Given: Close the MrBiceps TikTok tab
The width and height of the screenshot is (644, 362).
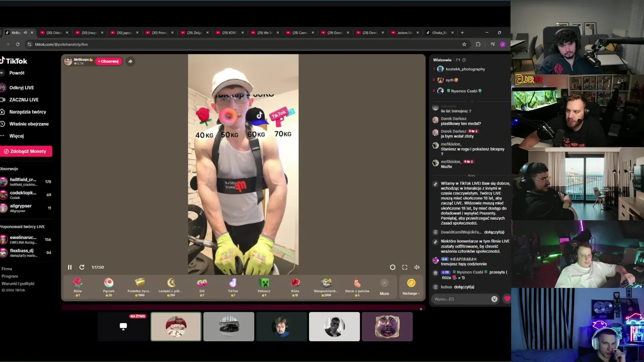Looking at the screenshot, I should tap(32, 33).
